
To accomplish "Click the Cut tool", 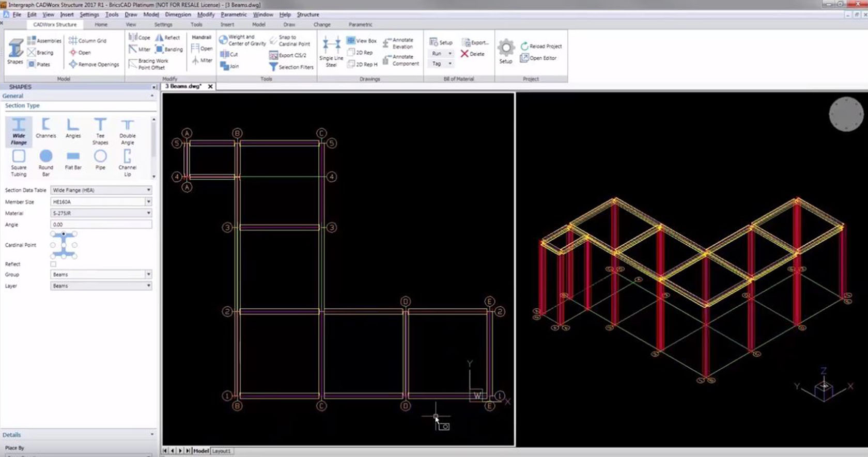I will (x=229, y=54).
